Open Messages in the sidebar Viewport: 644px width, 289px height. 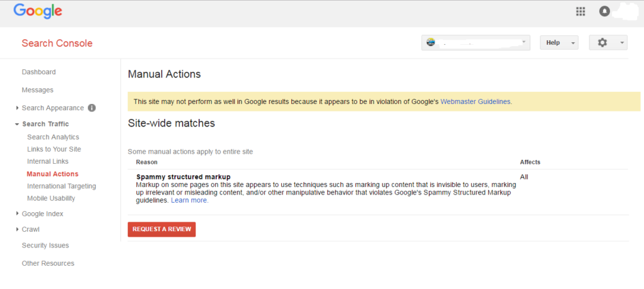37,90
